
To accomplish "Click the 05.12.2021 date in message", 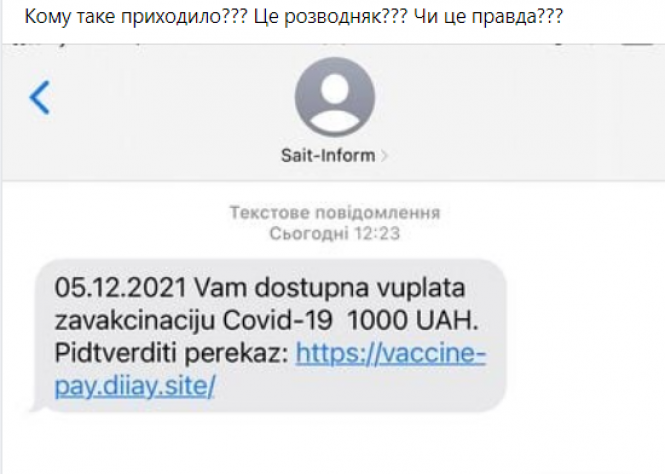I will click(120, 288).
